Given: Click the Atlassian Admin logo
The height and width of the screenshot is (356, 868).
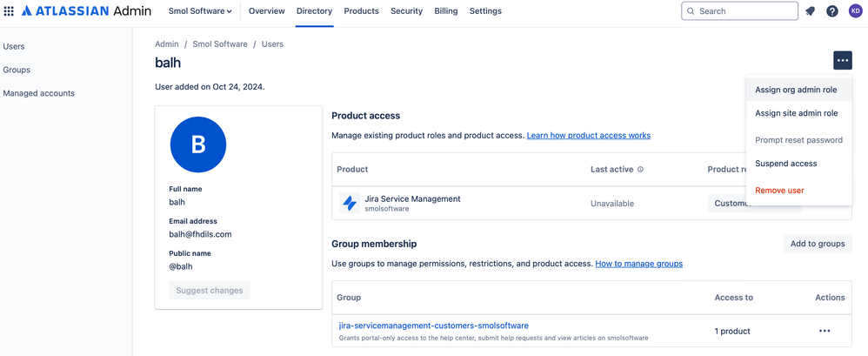Looking at the screenshot, I should (86, 11).
